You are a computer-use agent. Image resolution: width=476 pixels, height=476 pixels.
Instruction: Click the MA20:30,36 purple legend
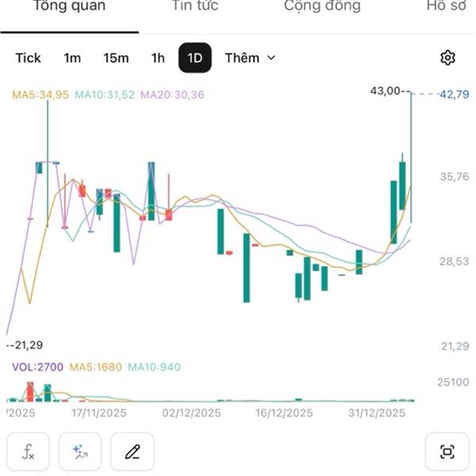click(172, 94)
